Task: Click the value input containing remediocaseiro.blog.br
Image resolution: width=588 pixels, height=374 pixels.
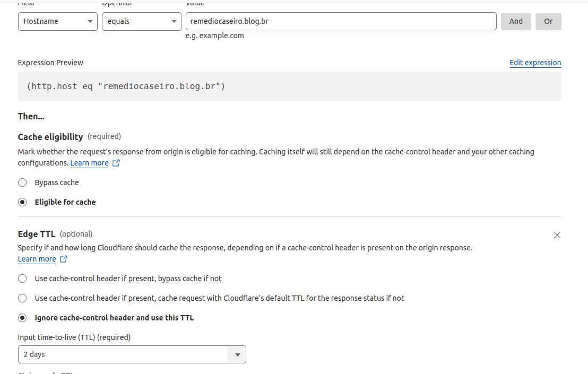Action: pos(341,21)
